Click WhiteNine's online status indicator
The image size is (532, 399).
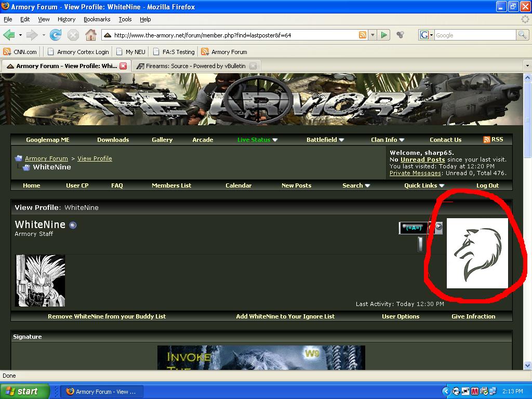(x=73, y=225)
